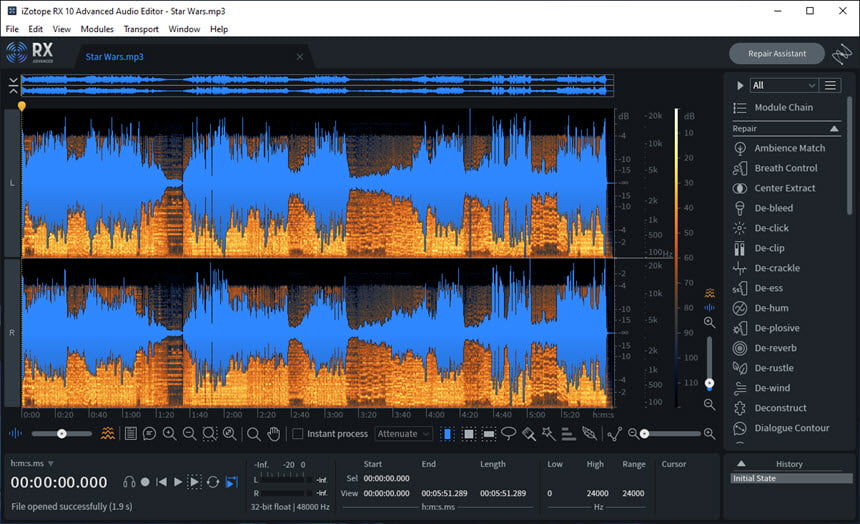This screenshot has width=860, height=524.
Task: Start playback with the play button
Action: (x=178, y=482)
